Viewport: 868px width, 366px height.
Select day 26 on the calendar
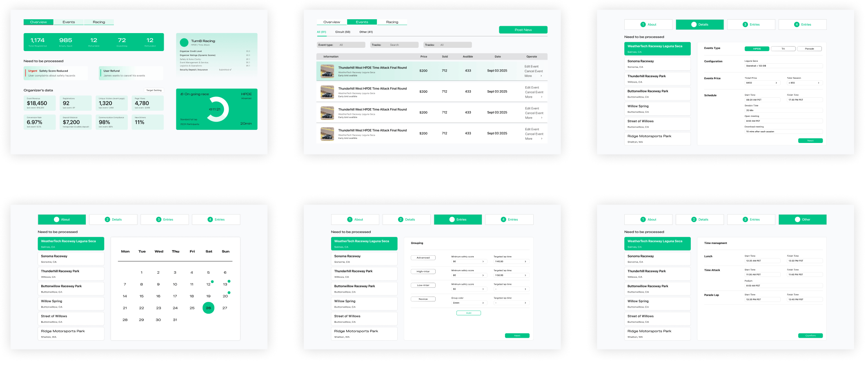[x=208, y=308]
